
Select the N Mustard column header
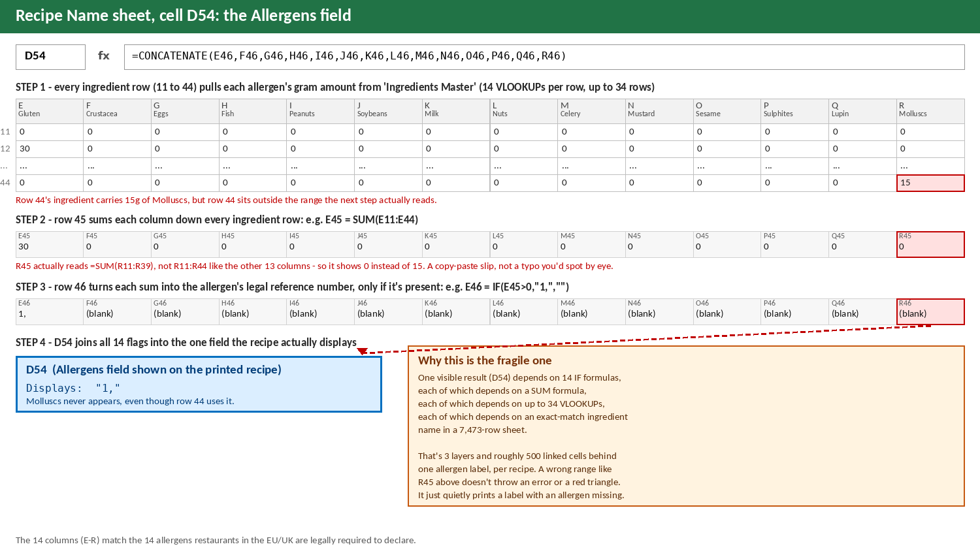click(660, 111)
